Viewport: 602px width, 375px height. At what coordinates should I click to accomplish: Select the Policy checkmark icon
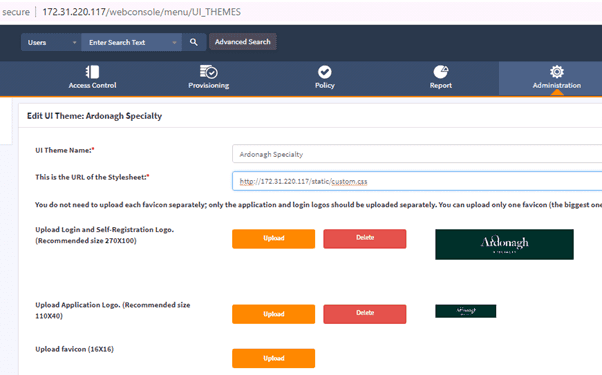click(x=324, y=72)
